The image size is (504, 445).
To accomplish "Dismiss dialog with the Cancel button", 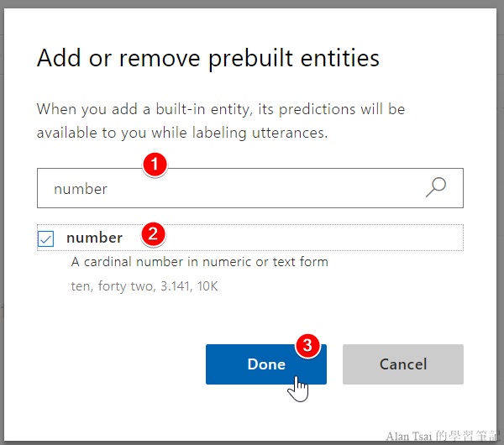I will coord(402,364).
